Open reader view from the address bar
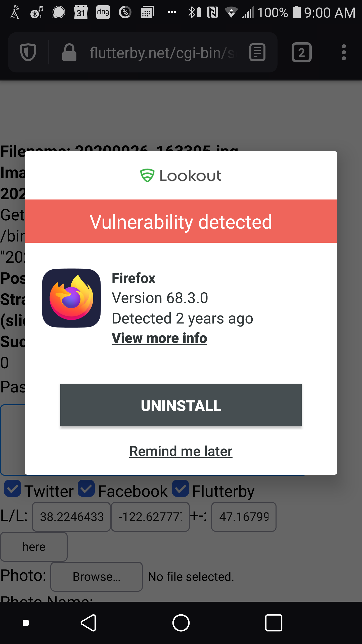The image size is (362, 644). (257, 52)
